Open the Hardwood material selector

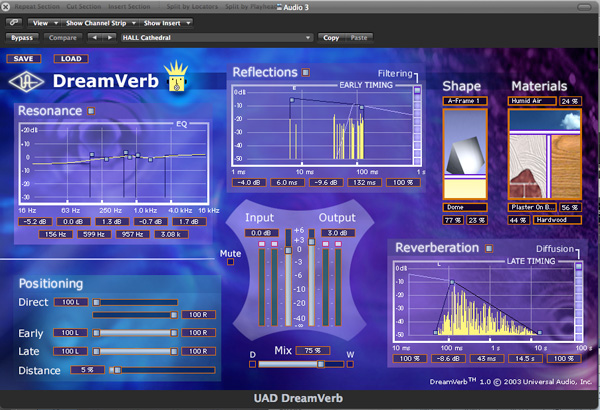[557, 220]
